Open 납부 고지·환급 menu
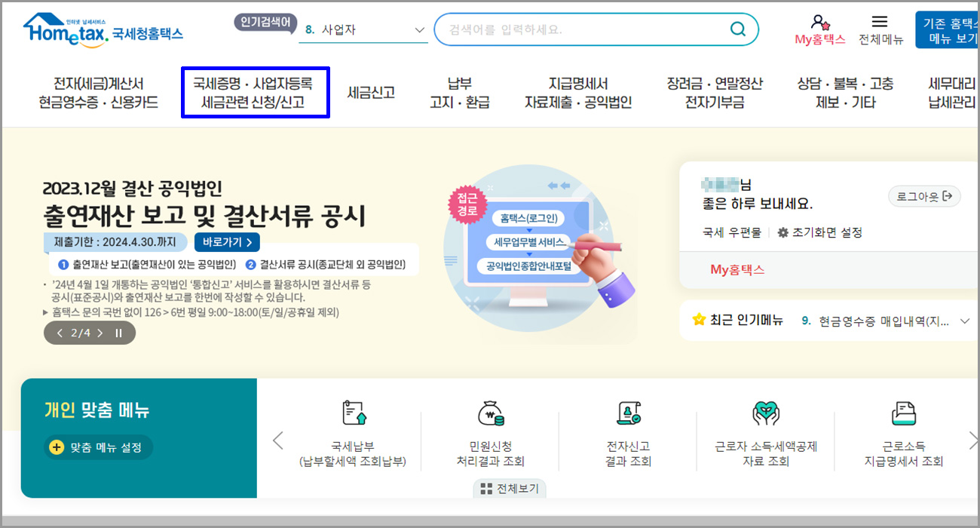The height and width of the screenshot is (528, 980). pos(460,93)
